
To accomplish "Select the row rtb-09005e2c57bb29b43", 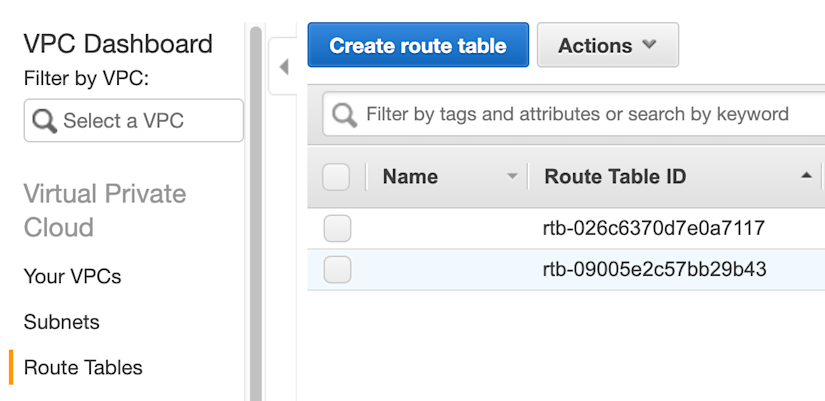I will pyautogui.click(x=566, y=269).
